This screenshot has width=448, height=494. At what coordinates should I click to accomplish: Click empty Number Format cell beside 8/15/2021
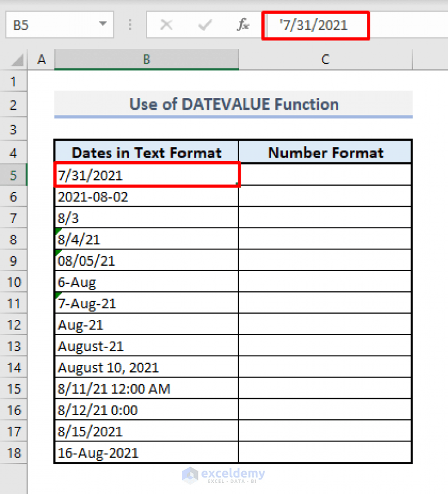pyautogui.click(x=325, y=431)
